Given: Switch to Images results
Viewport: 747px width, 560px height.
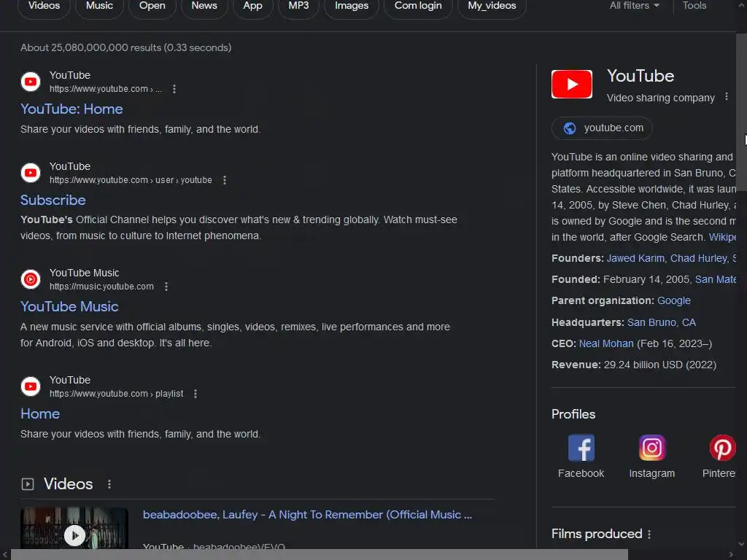Looking at the screenshot, I should click(x=351, y=7).
